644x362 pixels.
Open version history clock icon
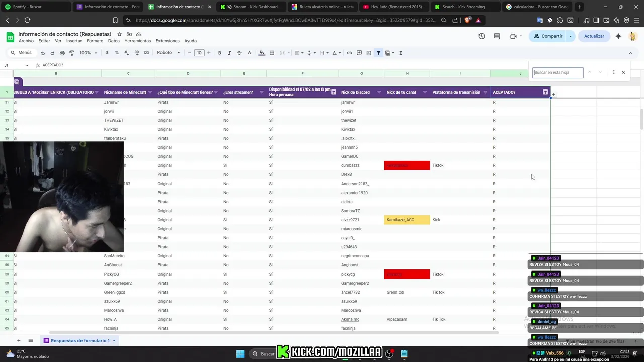point(481,36)
